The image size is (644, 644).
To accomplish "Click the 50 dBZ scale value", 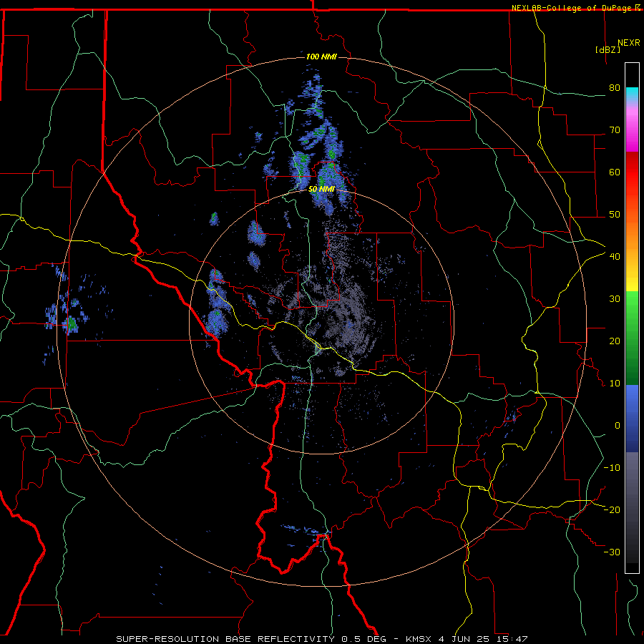I will click(615, 215).
